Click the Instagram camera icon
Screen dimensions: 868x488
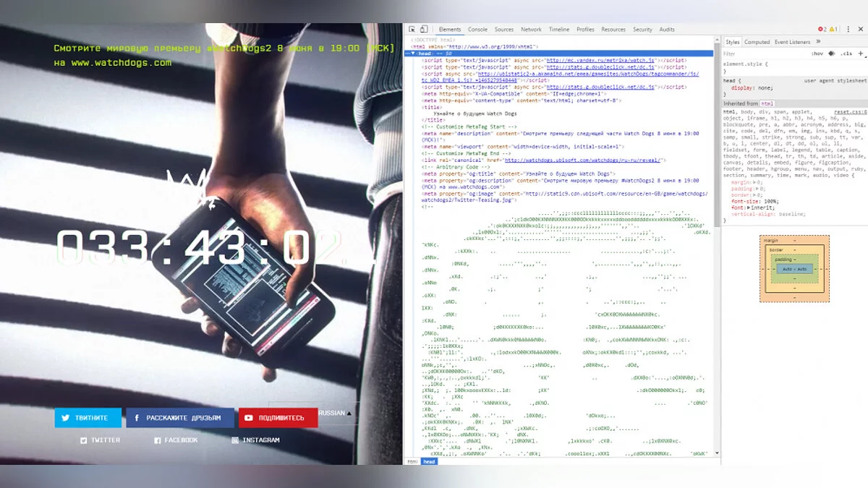pyautogui.click(x=235, y=440)
